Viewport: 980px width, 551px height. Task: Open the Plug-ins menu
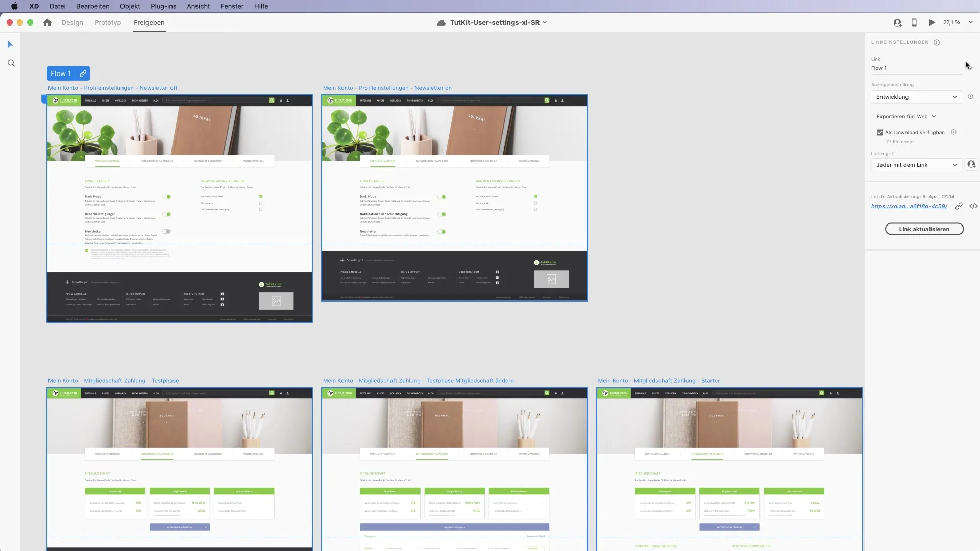[x=163, y=6]
